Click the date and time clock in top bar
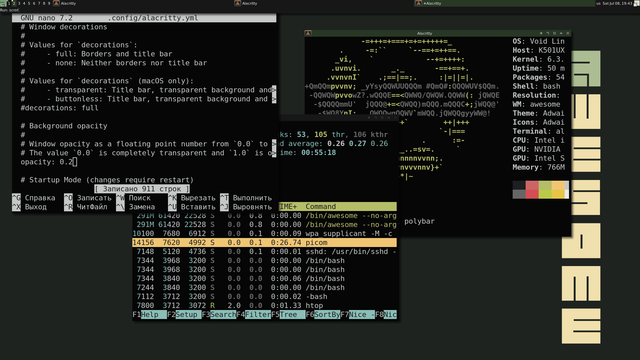Screen dimensions: 640x360 click(x=618, y=3)
